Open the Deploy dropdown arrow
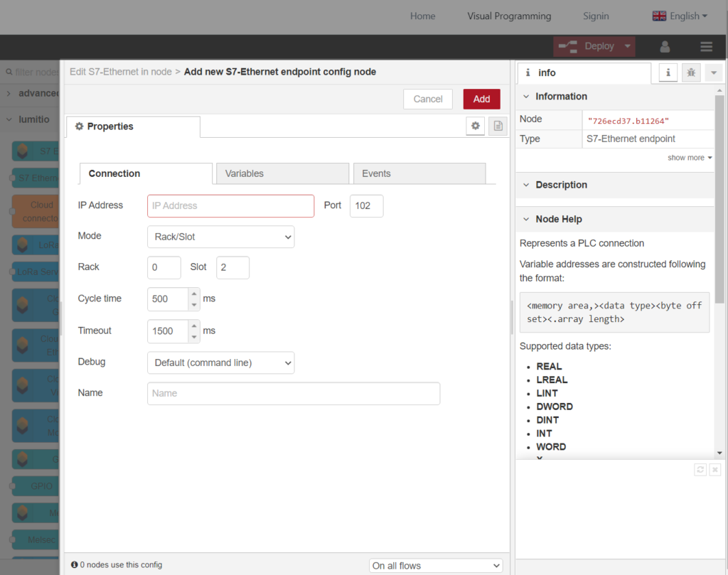Screen dimensions: 728x575 pos(628,46)
